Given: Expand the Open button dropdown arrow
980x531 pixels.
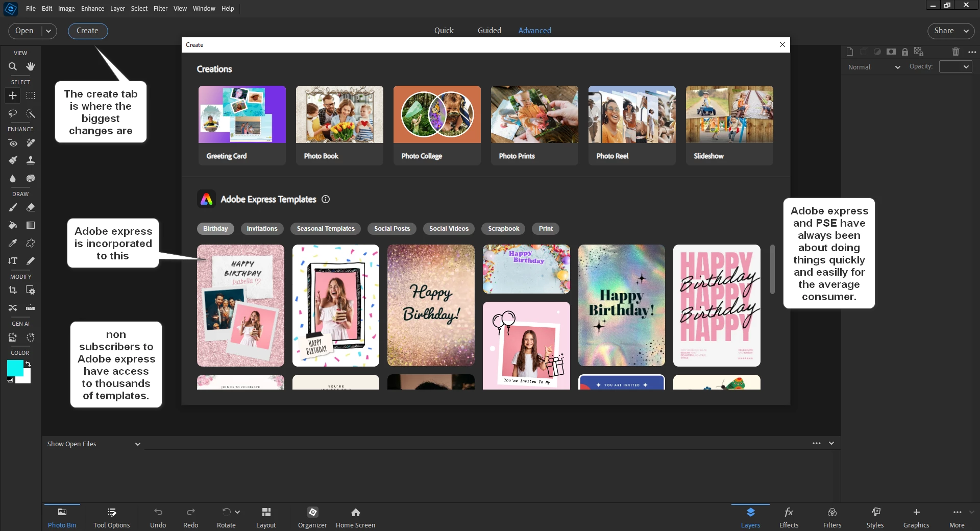Looking at the screenshot, I should 48,31.
